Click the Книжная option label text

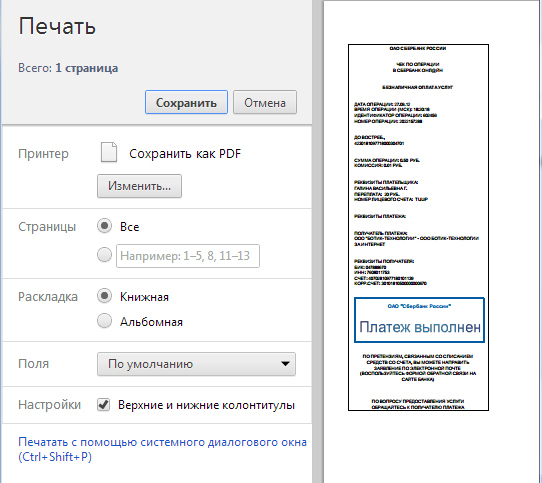(144, 297)
